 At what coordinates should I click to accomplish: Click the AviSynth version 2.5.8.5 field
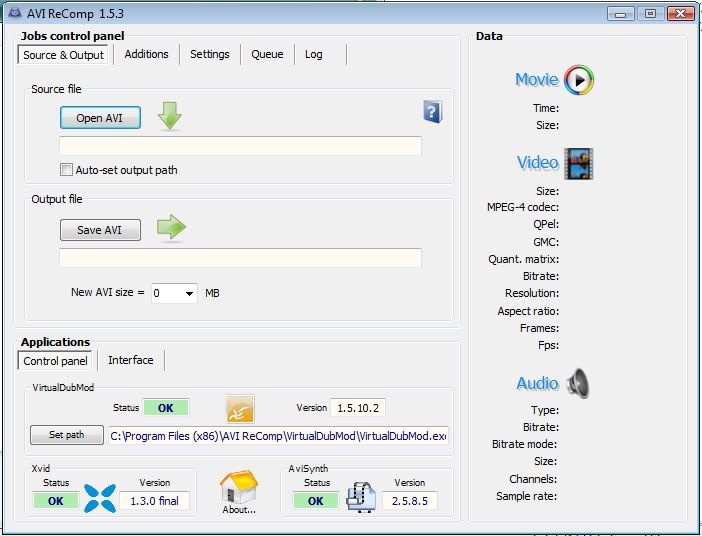click(x=410, y=501)
